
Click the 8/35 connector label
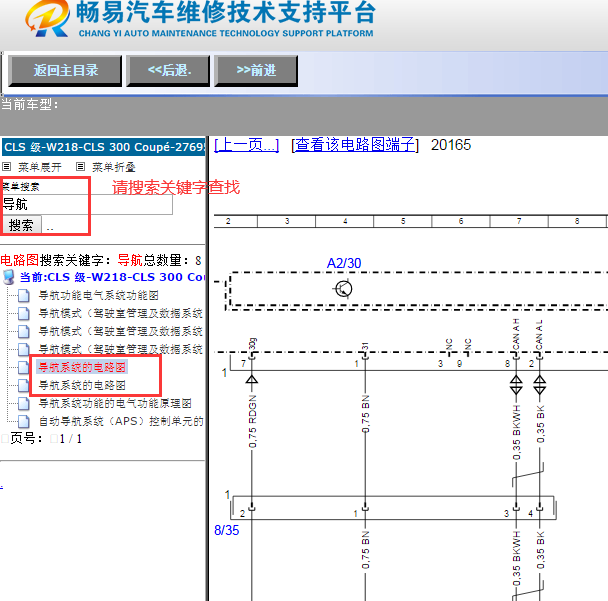226,530
